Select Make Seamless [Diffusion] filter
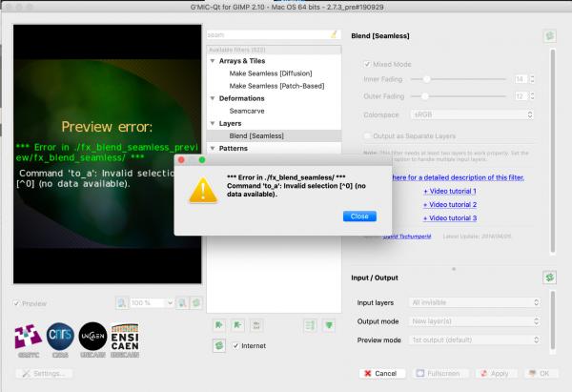Screen dimensions: 572x392 point(271,73)
